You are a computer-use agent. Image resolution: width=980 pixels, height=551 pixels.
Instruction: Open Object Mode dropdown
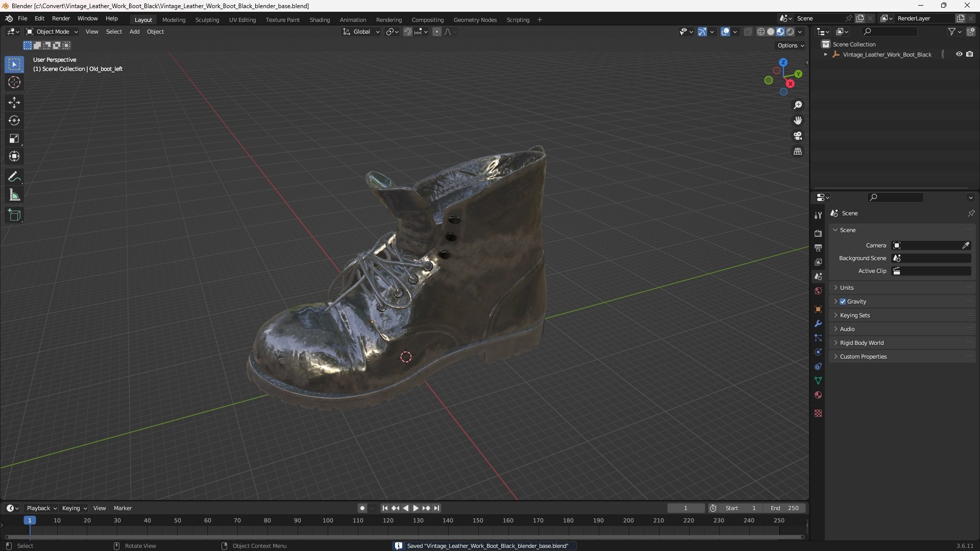click(x=52, y=32)
